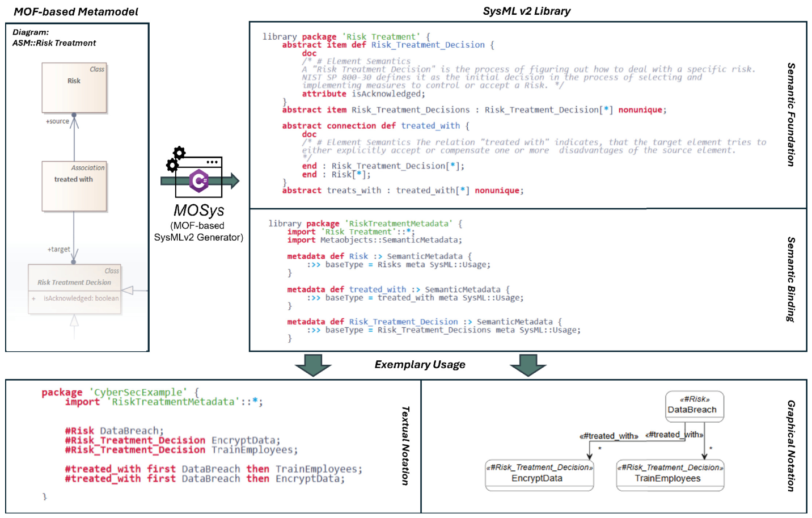Viewport: 812px width, 518px height.
Task: Click 'abstract connection def treated_with' line
Action: click(x=376, y=126)
